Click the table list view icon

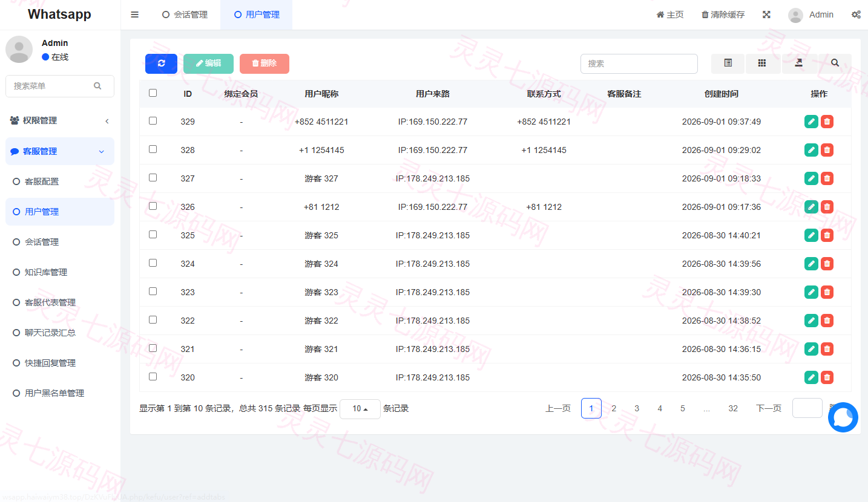coord(728,64)
